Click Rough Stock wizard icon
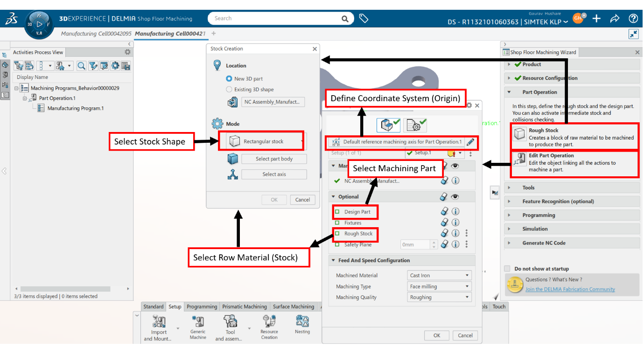The width and height of the screenshot is (644, 362). pos(519,134)
